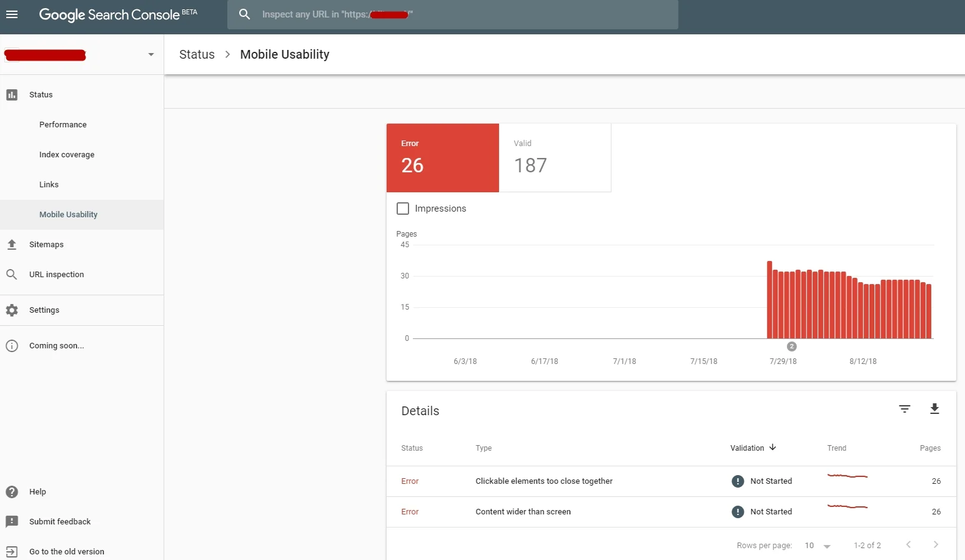Click the Sitemaps upload icon

pyautogui.click(x=12, y=245)
